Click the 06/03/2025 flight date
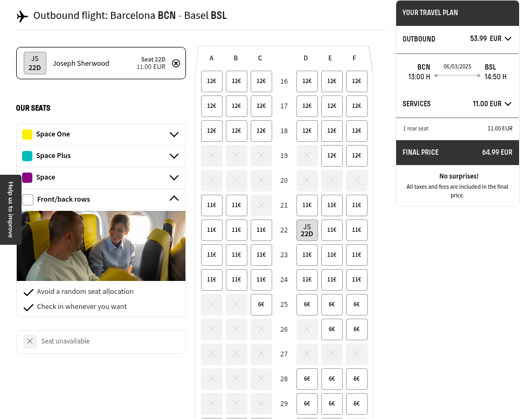 click(458, 66)
